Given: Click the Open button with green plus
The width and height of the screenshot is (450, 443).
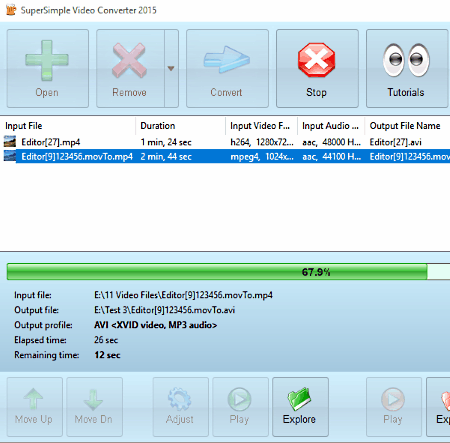Looking at the screenshot, I should coord(48,68).
